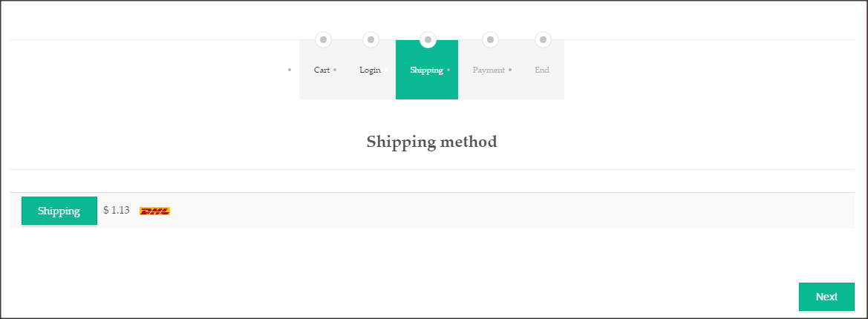Screen dimensions: 868x319
Task: Click the circle marker above End
Action: 544,39
